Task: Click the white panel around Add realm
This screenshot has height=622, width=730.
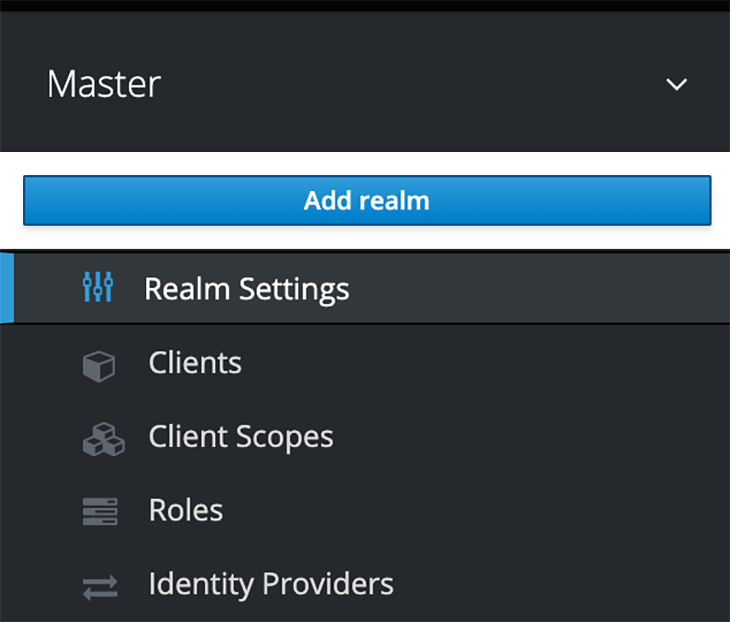Action: click(365, 237)
